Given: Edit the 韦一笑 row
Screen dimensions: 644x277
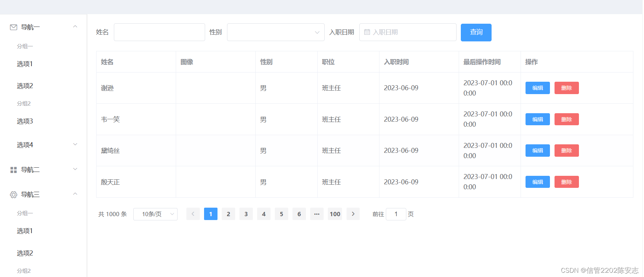Looking at the screenshot, I should click(x=538, y=119).
